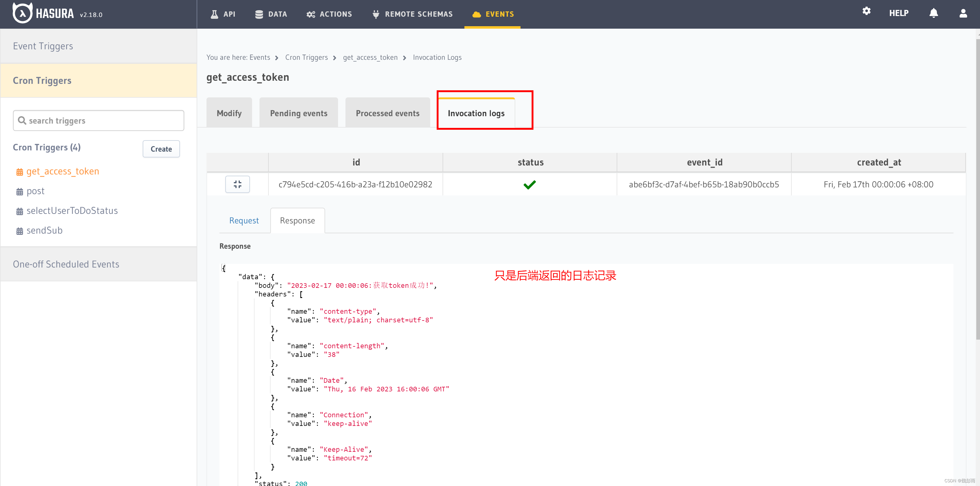Image resolution: width=980 pixels, height=486 pixels.
Task: Open the notifications bell
Action: click(x=933, y=13)
